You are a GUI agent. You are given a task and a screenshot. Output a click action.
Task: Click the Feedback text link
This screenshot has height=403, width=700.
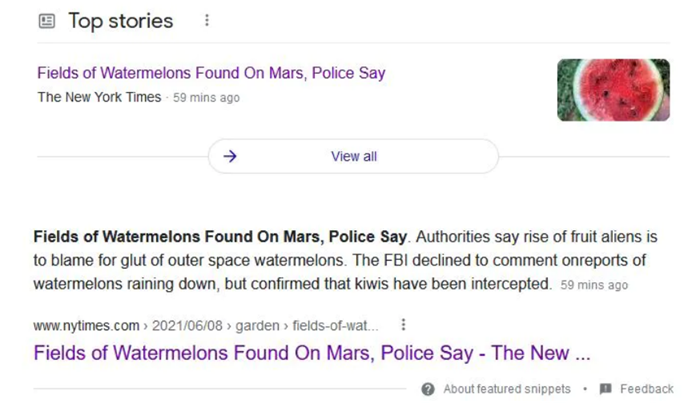(x=647, y=389)
